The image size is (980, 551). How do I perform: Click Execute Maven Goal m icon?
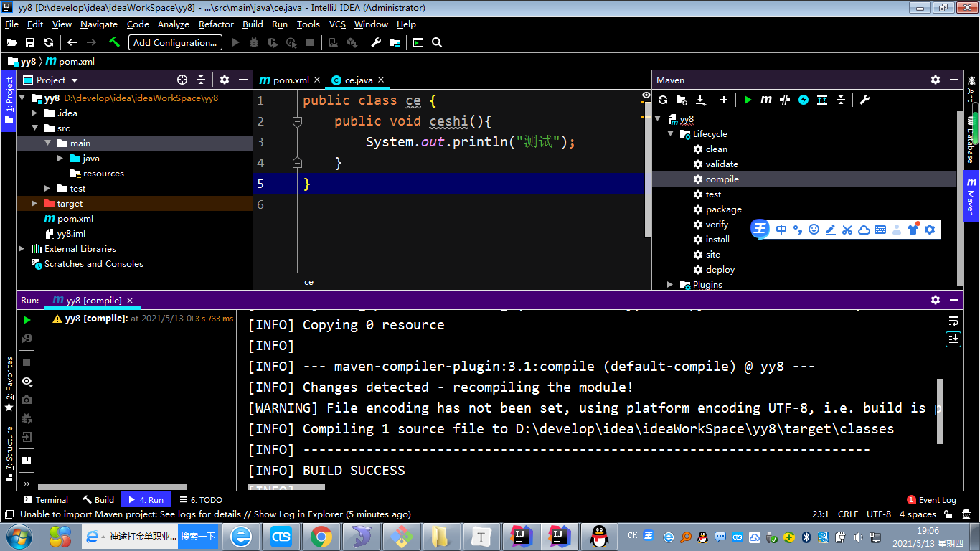766,100
